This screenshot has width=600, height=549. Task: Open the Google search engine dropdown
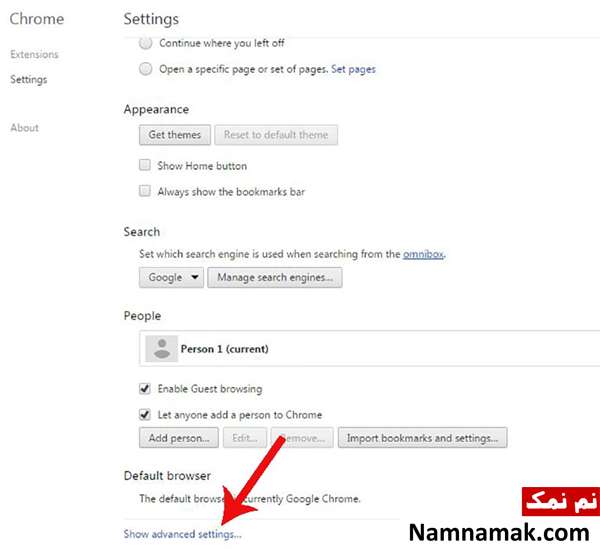pyautogui.click(x=171, y=277)
